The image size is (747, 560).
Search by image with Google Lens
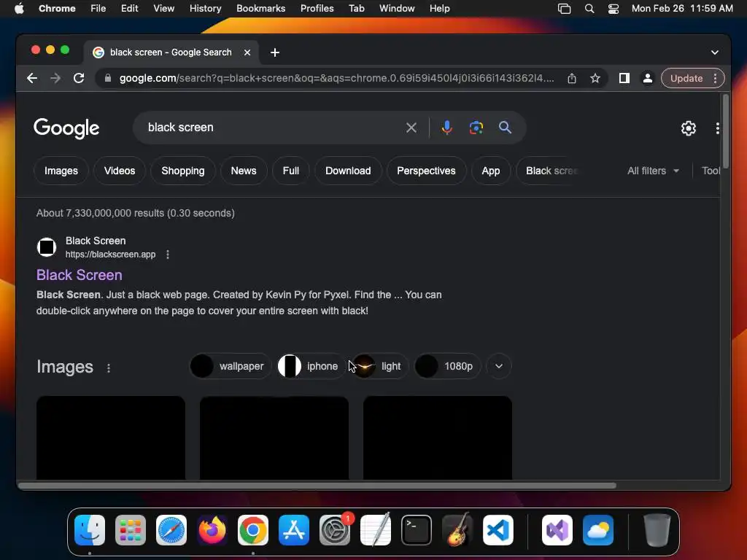pos(476,128)
